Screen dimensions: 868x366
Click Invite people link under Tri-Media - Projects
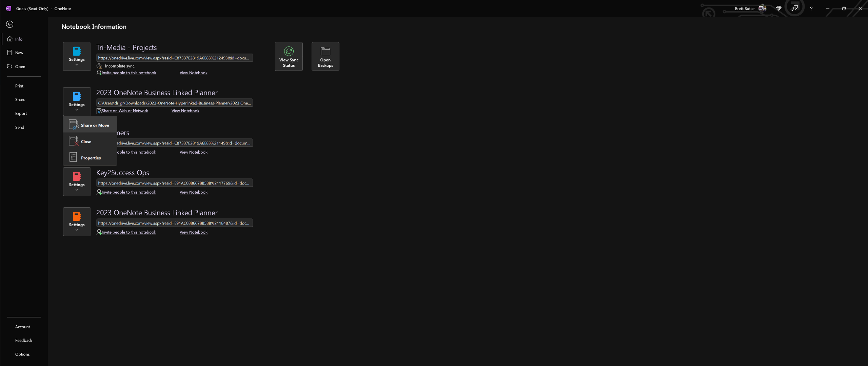coord(129,73)
